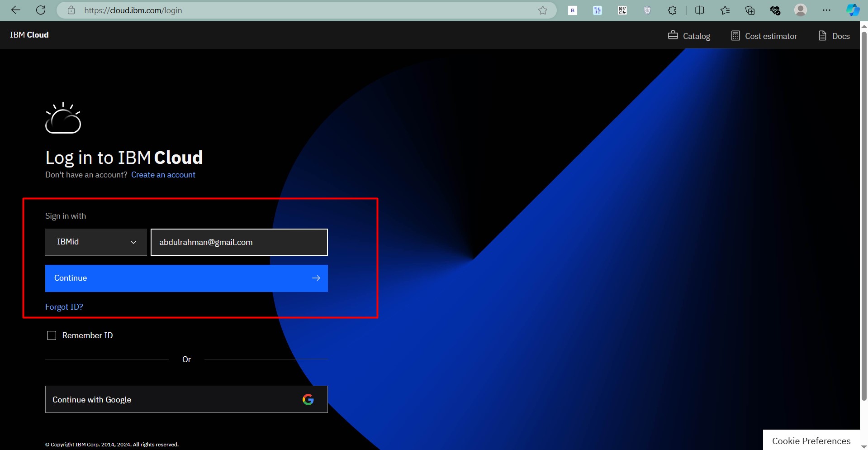Click the QR code extension icon
The height and width of the screenshot is (450, 868).
point(622,10)
